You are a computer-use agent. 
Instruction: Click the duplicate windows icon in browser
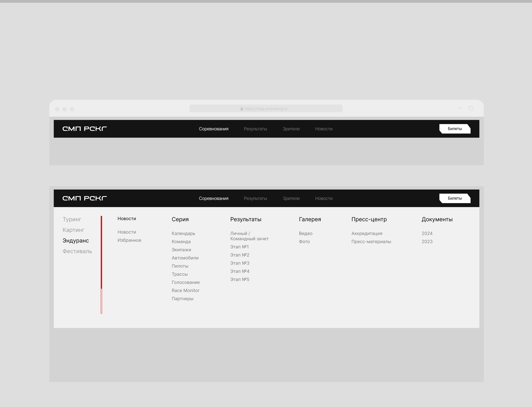(x=471, y=108)
